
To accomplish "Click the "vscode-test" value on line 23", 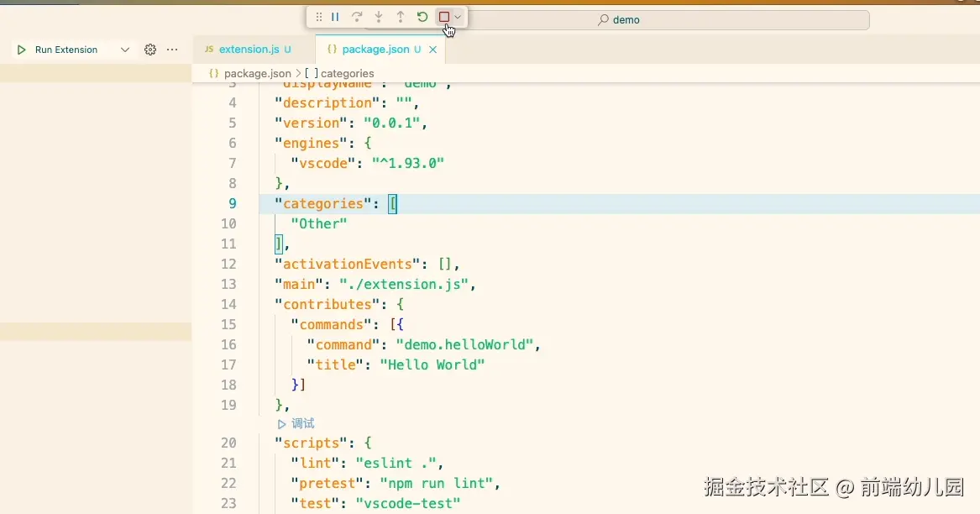I will point(408,503).
